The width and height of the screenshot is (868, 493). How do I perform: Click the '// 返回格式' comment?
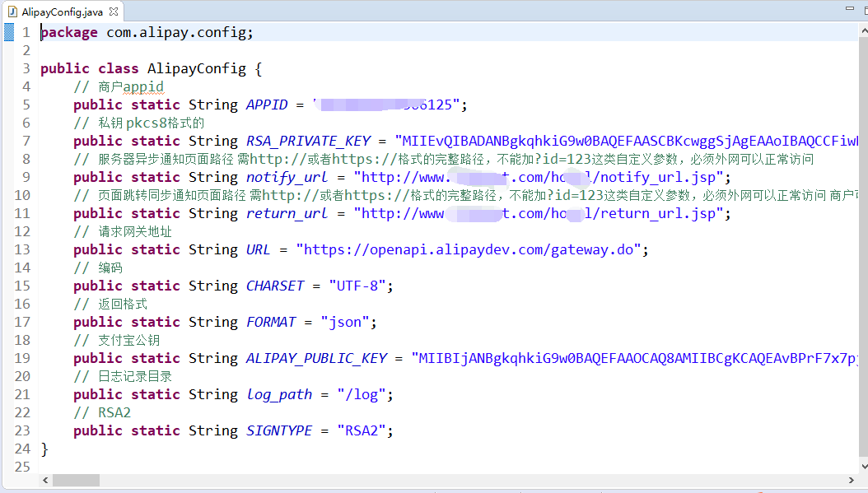[110, 305]
